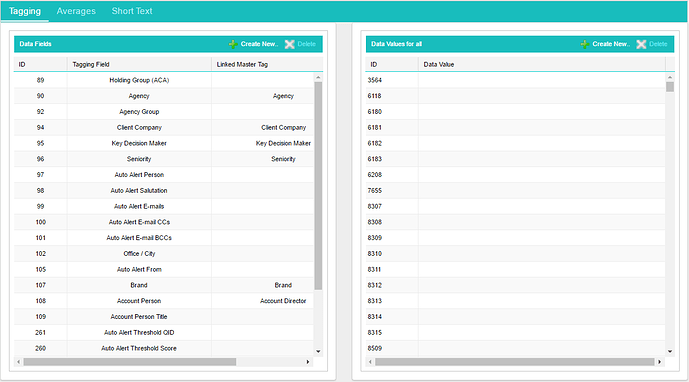
Task: Click Agency in Linked Master Tag column
Action: tap(283, 96)
